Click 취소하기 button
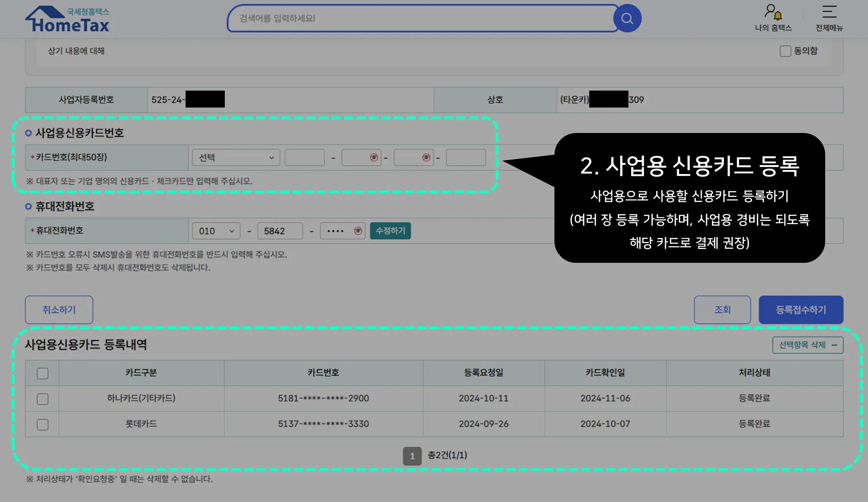This screenshot has width=868, height=502. pyautogui.click(x=59, y=310)
